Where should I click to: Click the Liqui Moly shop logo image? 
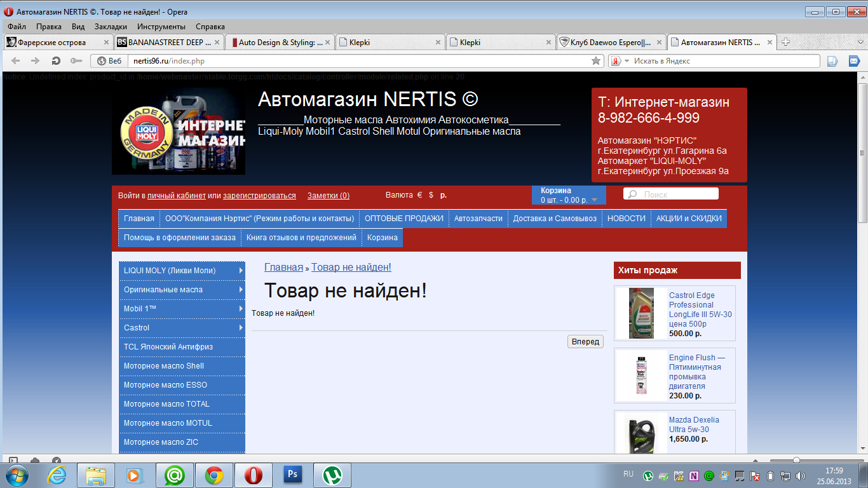click(179, 131)
